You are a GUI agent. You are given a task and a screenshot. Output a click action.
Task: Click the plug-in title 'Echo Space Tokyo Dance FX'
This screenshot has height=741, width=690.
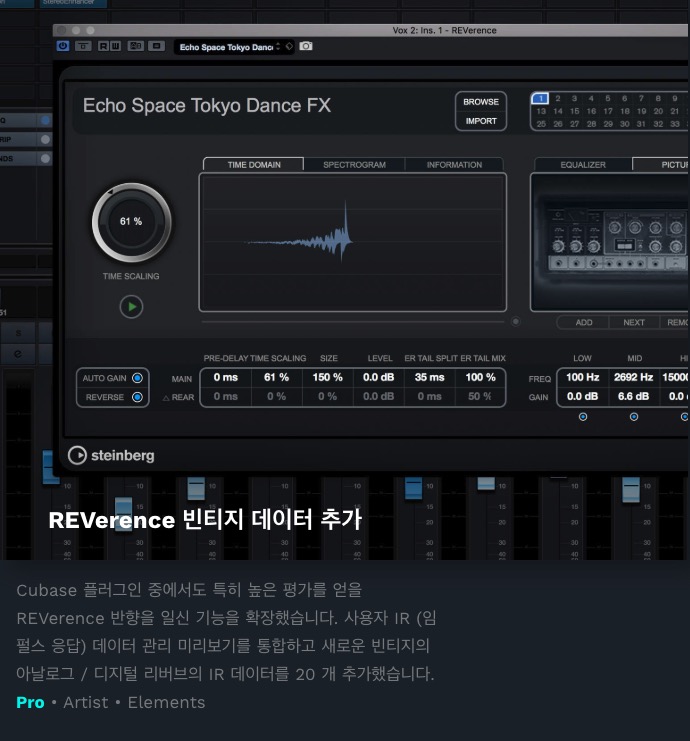(207, 106)
